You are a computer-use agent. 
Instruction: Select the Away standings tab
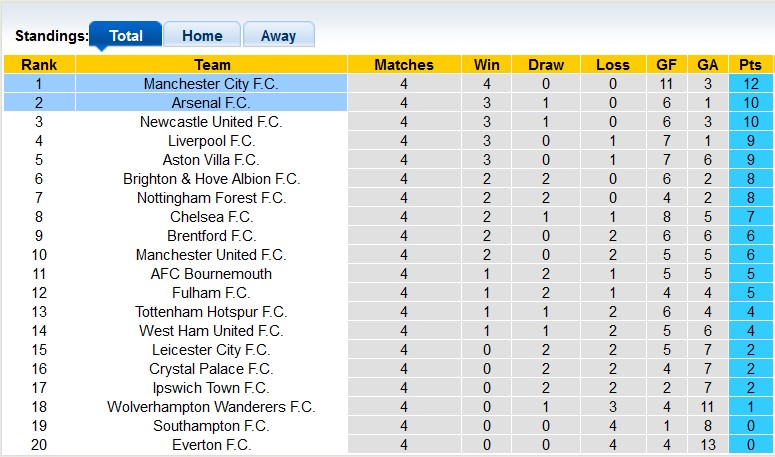pyautogui.click(x=278, y=36)
